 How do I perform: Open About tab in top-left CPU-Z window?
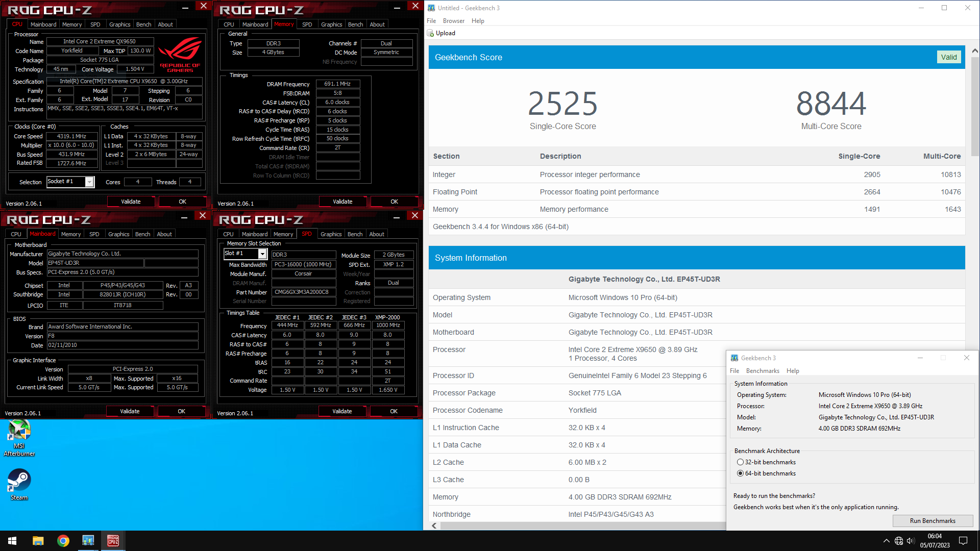[x=165, y=24]
